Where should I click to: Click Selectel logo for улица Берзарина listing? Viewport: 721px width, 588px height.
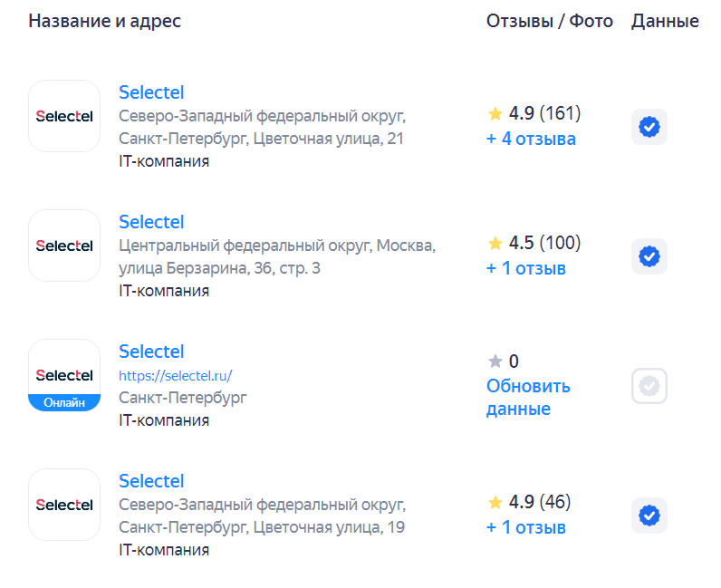pos(64,246)
